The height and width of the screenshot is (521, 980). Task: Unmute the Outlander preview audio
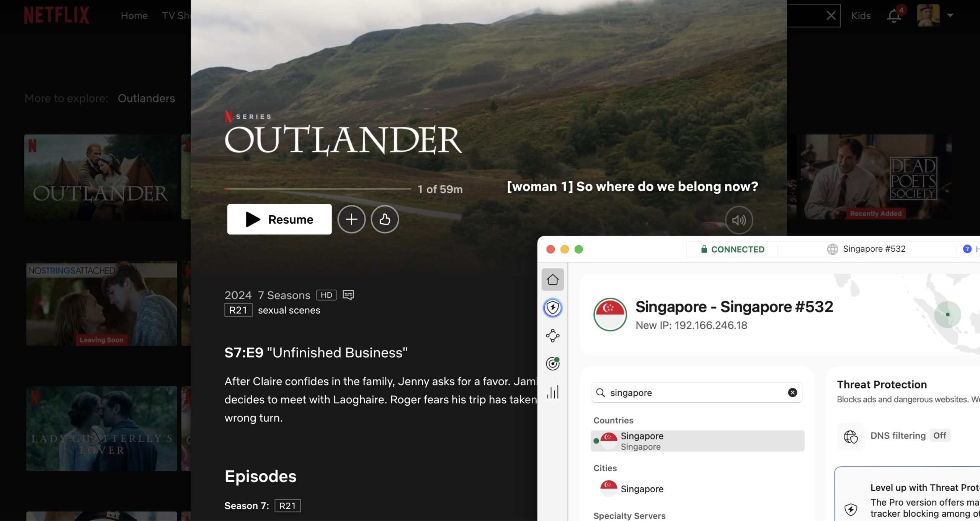tap(739, 220)
